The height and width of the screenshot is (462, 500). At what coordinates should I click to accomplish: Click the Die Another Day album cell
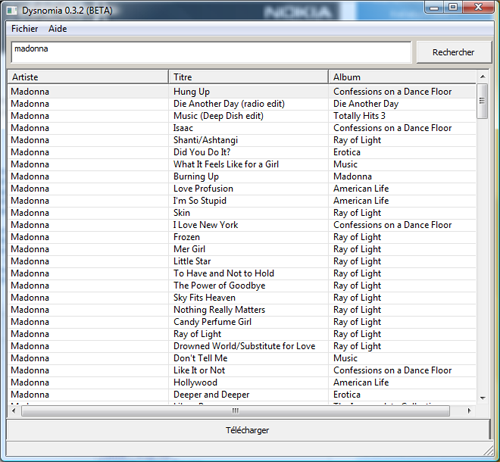click(366, 104)
